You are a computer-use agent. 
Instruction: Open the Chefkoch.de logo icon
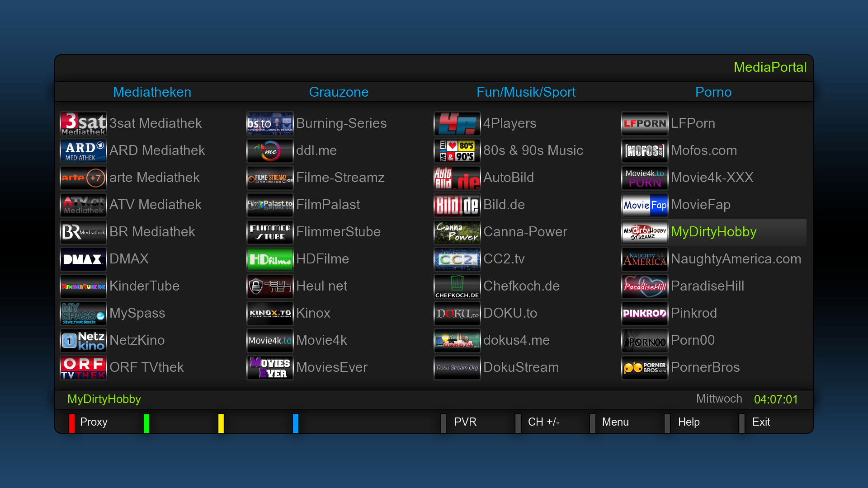point(457,286)
